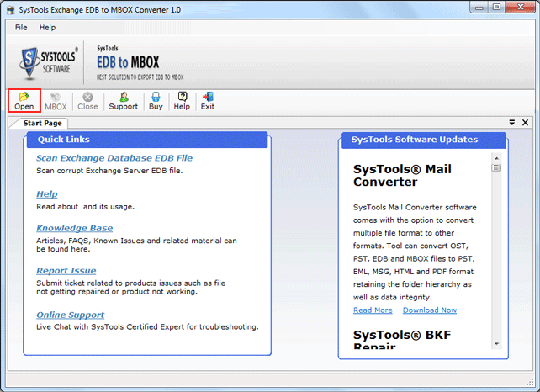Click the SysTools BKF Repair heading
Viewport: 540px width, 392px height.
[x=402, y=340]
